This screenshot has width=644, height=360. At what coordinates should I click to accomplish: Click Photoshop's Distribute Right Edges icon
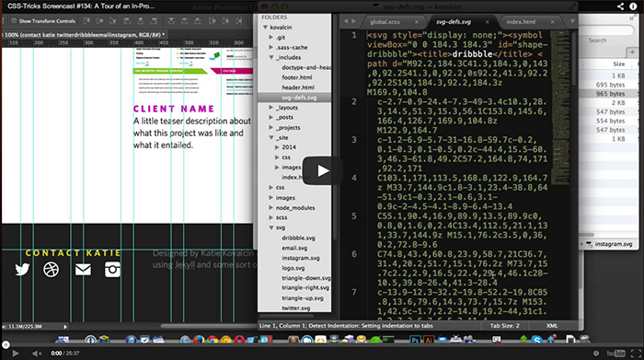pyautogui.click(x=238, y=20)
